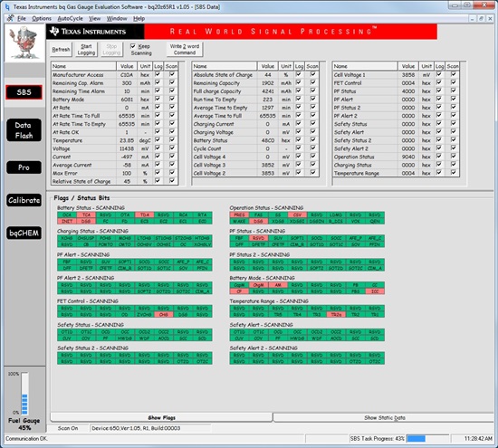Image resolution: width=498 pixels, height=448 pixels.
Task: Minimize the inner SBS Data child window
Action: (473, 19)
